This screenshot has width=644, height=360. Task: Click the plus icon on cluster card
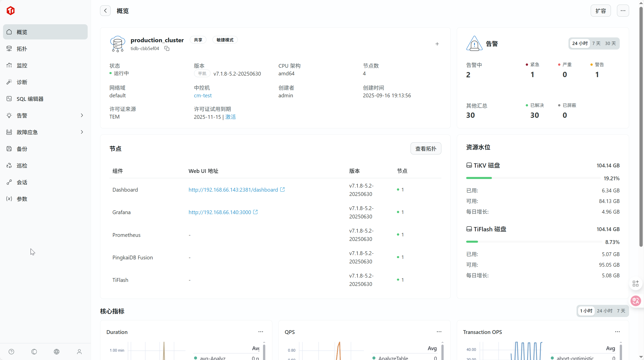coord(437,44)
